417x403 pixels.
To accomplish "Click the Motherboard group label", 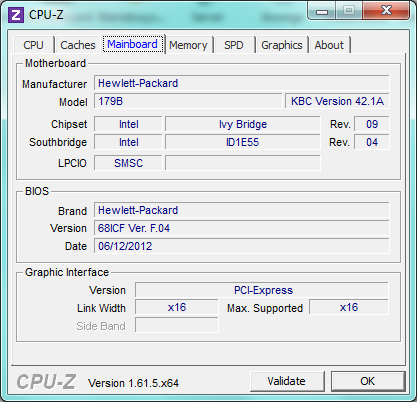I will 55,63.
